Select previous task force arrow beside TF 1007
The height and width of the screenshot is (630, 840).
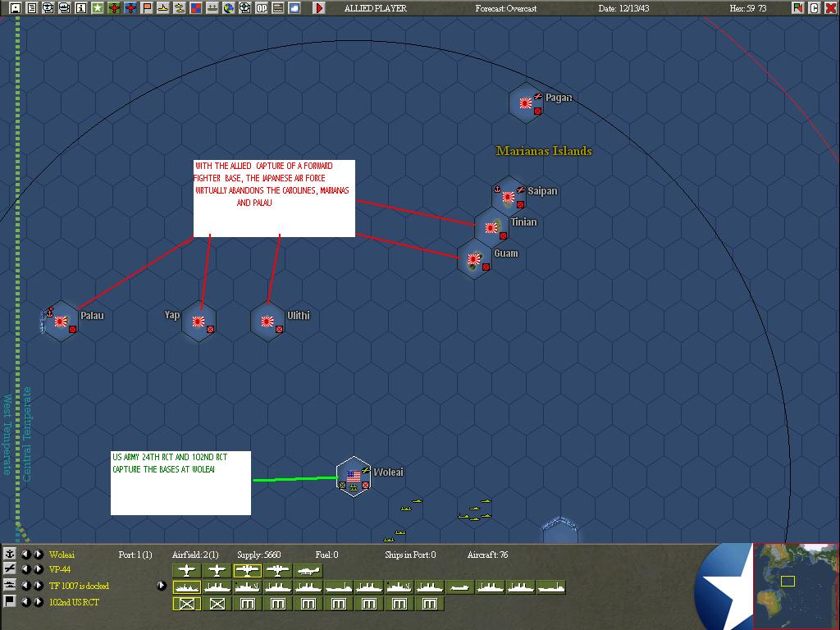[25, 586]
